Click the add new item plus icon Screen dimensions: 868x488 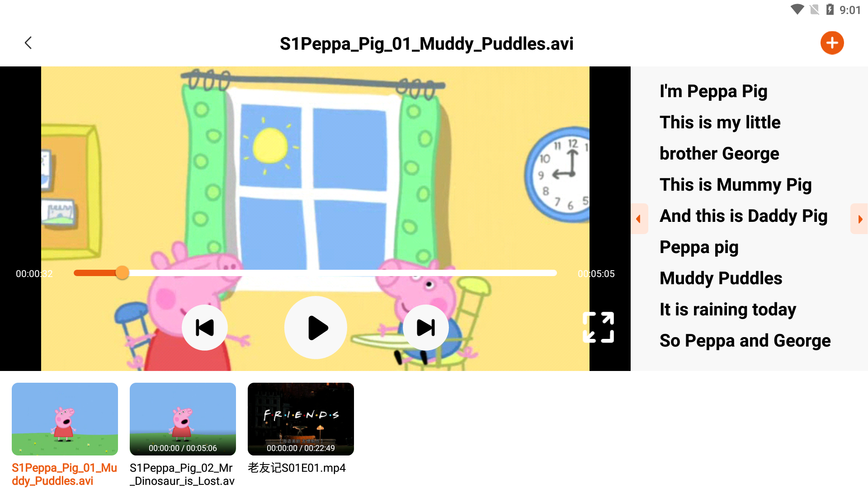pyautogui.click(x=831, y=42)
